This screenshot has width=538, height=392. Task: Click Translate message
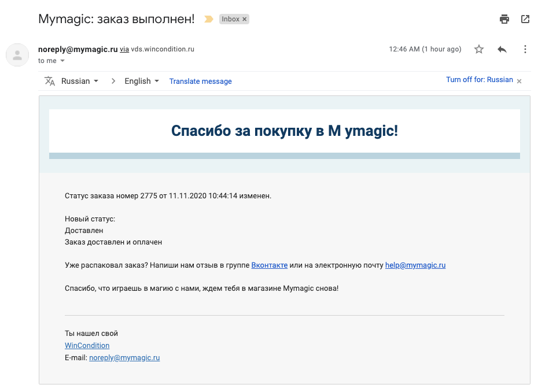(200, 82)
